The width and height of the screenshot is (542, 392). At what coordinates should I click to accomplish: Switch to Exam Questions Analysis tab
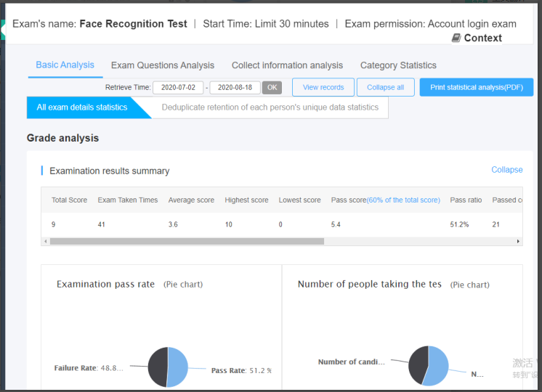163,65
